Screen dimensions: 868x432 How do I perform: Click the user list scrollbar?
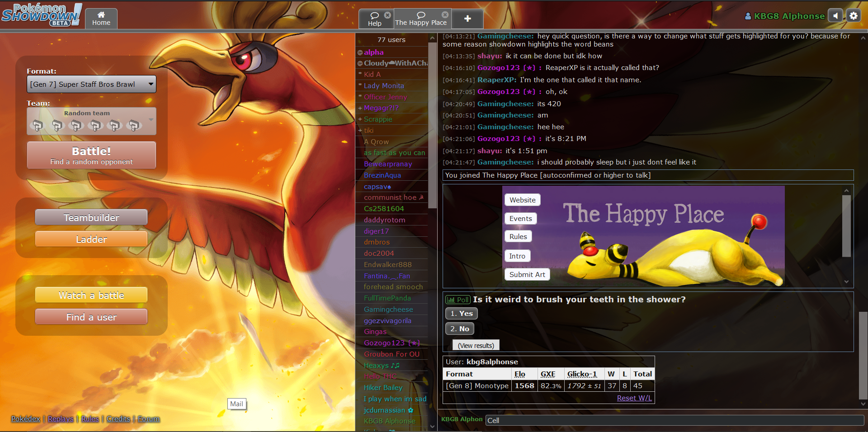coord(432,136)
